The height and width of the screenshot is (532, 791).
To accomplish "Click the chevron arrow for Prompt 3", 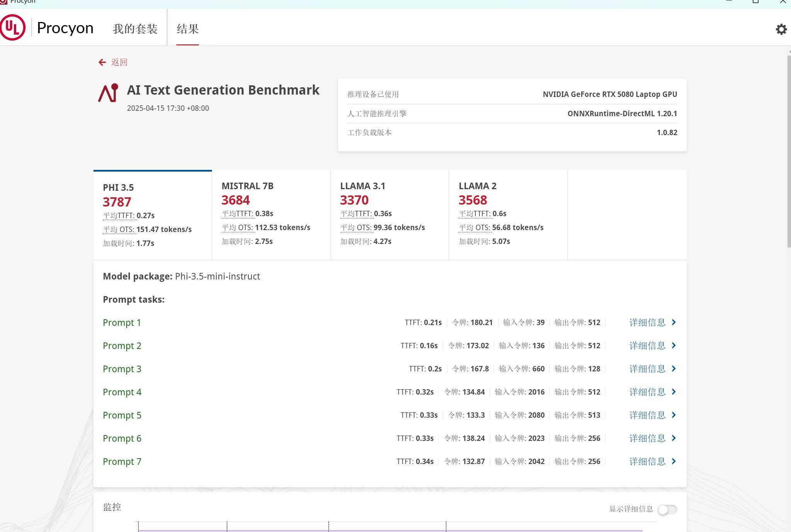I will click(674, 369).
